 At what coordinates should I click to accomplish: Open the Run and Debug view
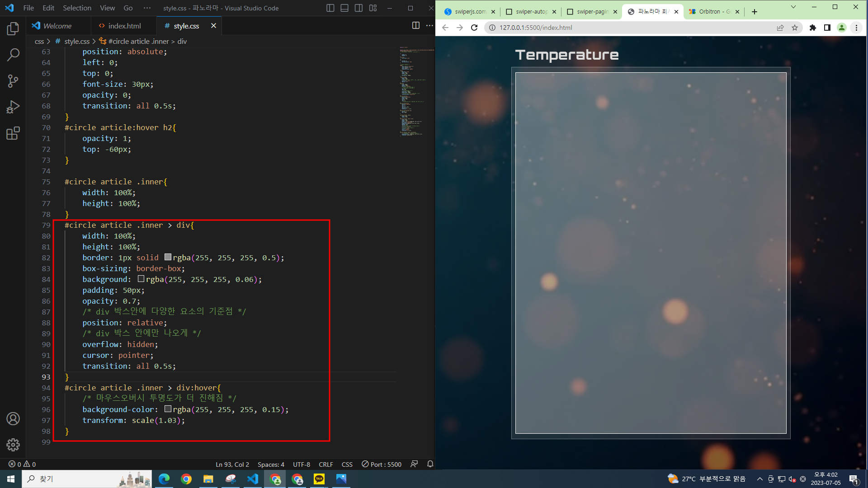pos(13,107)
